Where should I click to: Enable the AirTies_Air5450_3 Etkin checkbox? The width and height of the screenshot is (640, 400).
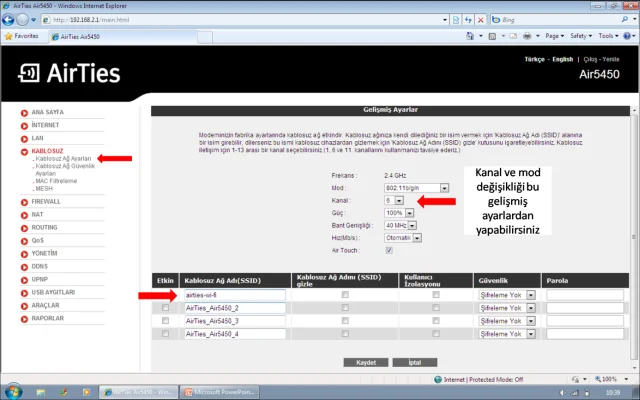click(165, 321)
